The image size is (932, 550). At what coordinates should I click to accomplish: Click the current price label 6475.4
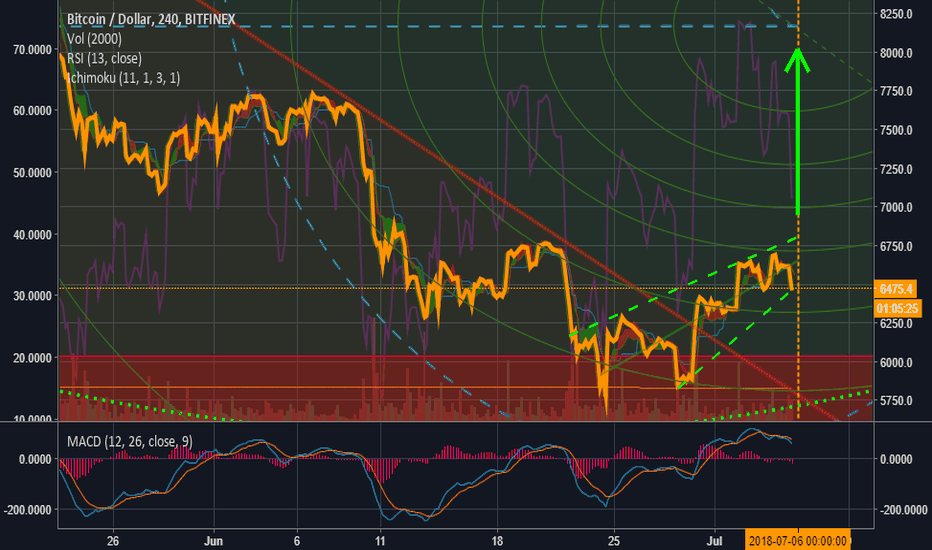[x=896, y=289]
